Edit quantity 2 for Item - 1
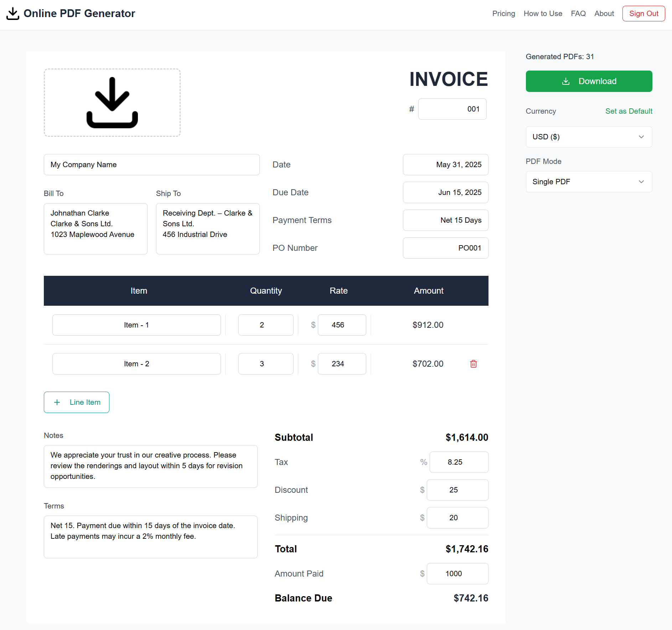The height and width of the screenshot is (630, 672). tap(266, 325)
